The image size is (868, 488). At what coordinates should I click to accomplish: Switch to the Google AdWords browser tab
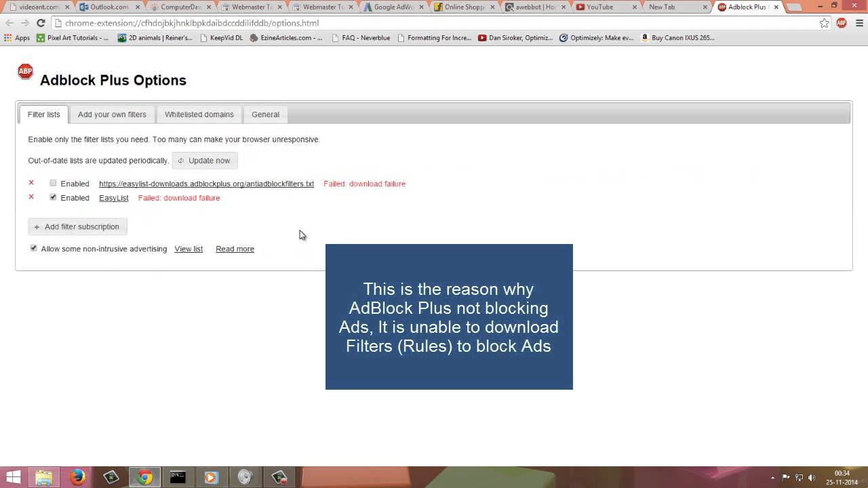[x=393, y=7]
